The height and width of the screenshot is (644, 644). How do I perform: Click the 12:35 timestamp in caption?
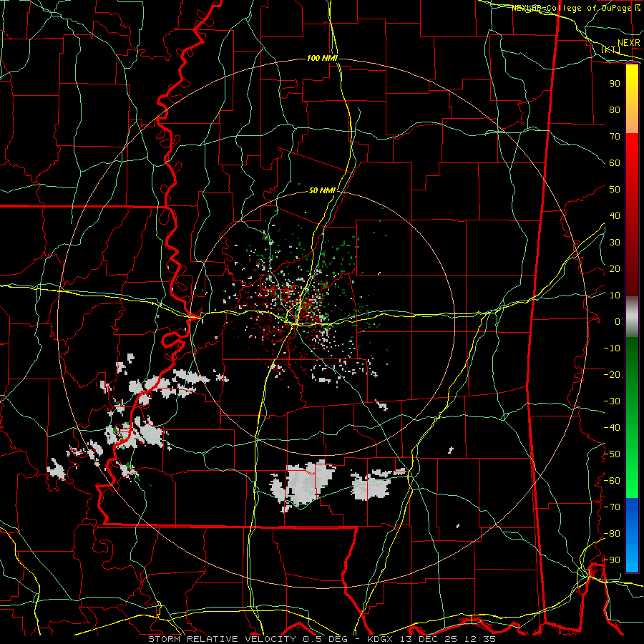[x=479, y=639]
